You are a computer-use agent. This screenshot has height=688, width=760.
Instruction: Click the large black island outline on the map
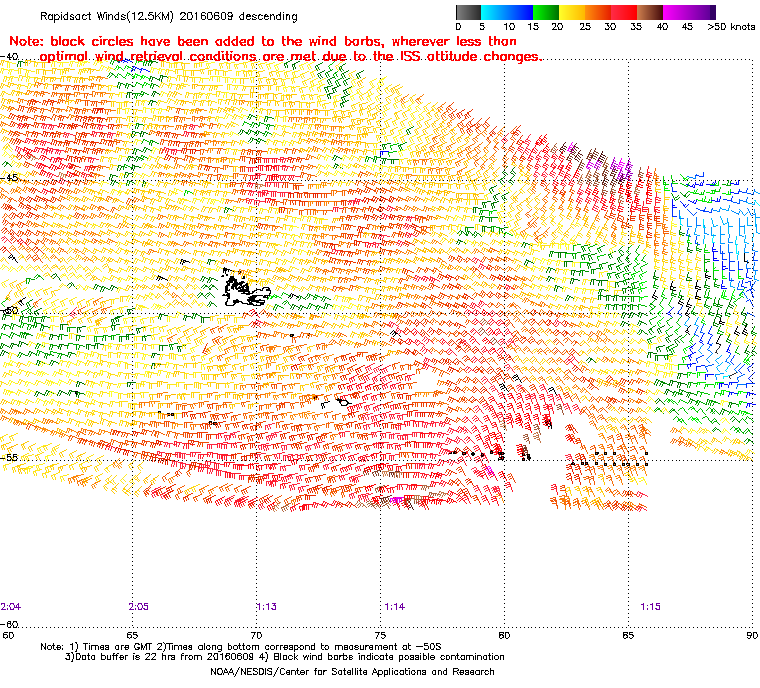245,289
